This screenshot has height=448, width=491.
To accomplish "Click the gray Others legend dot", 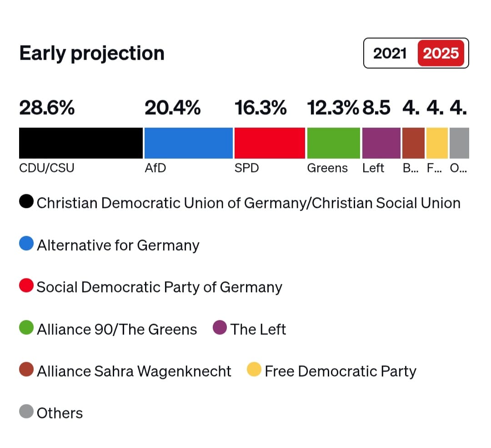I will coord(26,413).
